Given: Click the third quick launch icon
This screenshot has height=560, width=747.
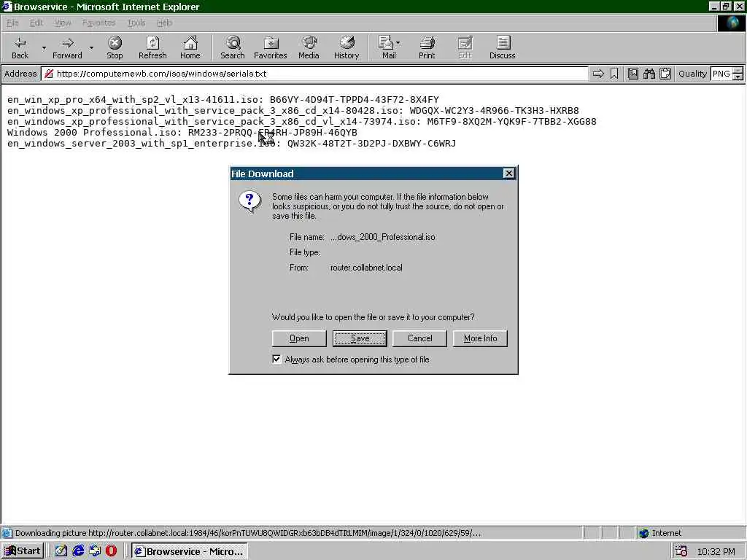Looking at the screenshot, I should [x=95, y=551].
